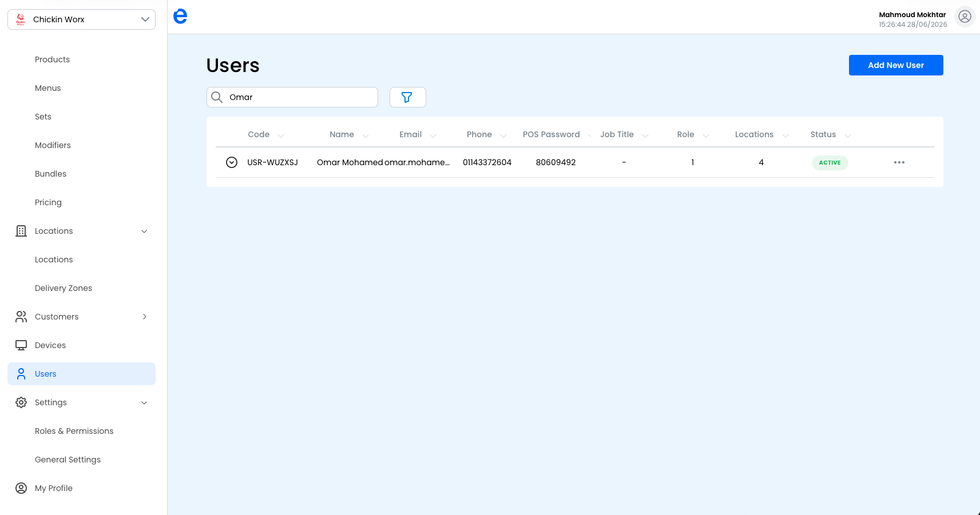This screenshot has width=980, height=515.
Task: Click the ACTIVE status badge
Action: coord(830,162)
